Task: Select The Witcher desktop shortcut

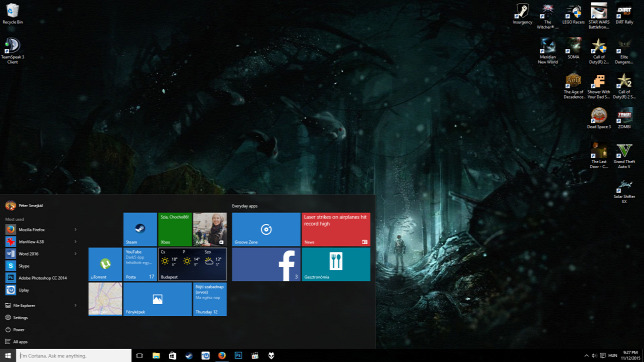Action: point(548,16)
